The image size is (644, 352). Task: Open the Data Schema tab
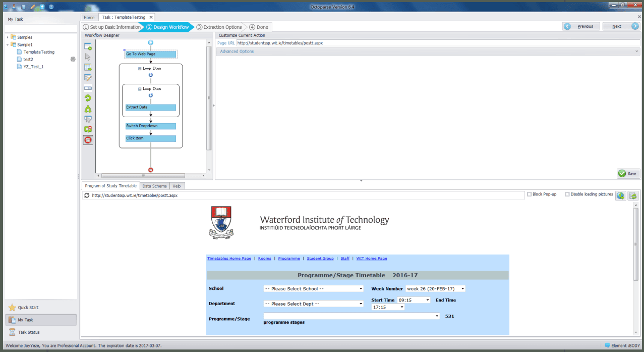coord(154,186)
